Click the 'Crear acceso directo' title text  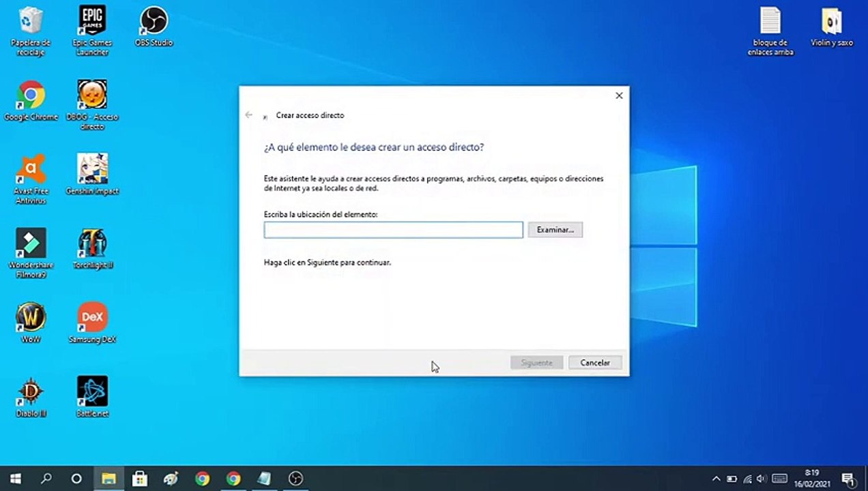pyautogui.click(x=310, y=115)
